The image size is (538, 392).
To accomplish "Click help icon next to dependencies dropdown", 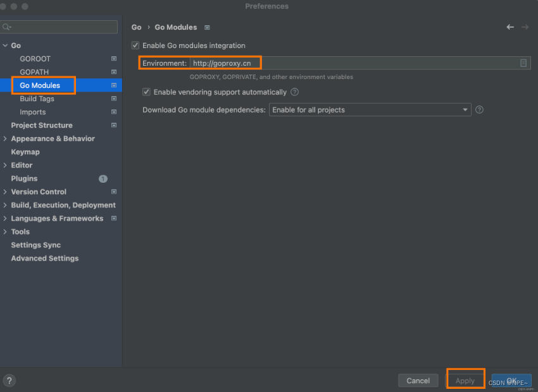I will tap(479, 109).
